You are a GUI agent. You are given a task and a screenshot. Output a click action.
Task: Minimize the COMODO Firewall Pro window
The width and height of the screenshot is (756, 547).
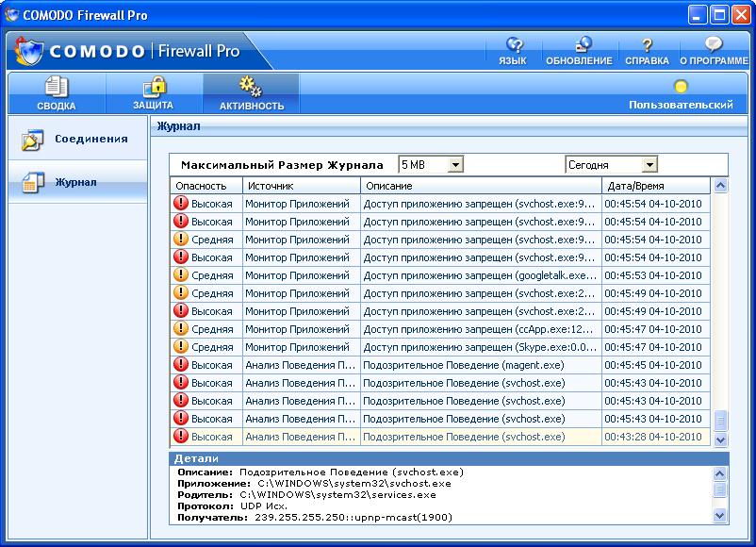[698, 15]
